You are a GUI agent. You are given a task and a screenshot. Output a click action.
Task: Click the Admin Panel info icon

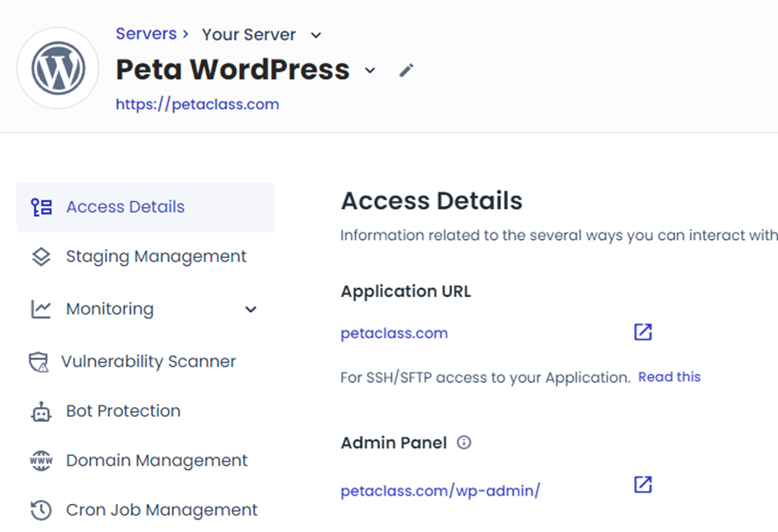pos(464,443)
